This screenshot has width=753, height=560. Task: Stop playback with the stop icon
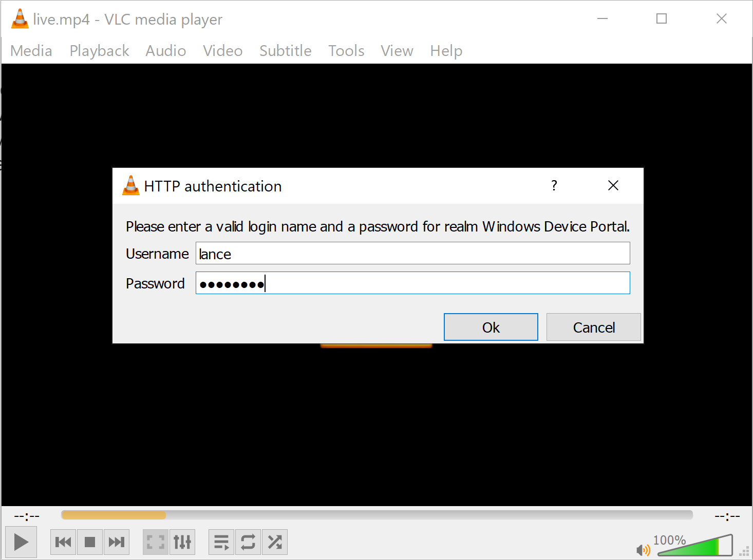90,542
